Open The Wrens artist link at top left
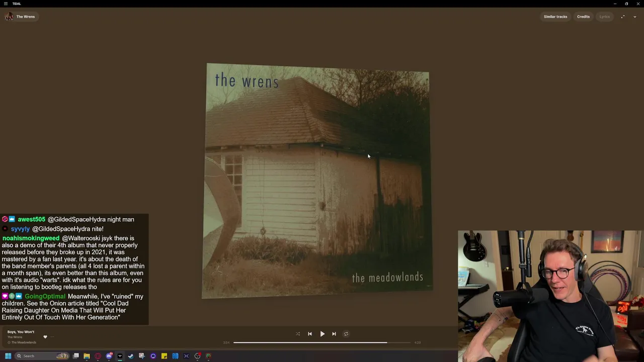 pyautogui.click(x=26, y=17)
